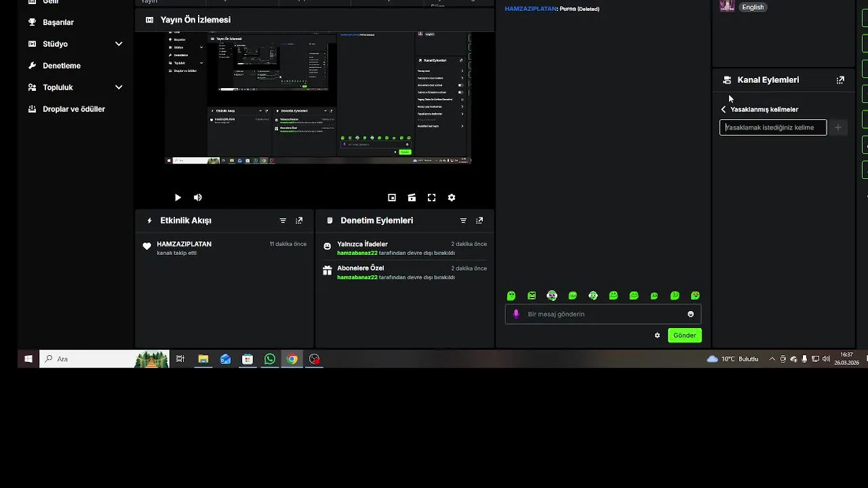Image resolution: width=868 pixels, height=488 pixels.
Task: Go back from Yasaklanmış kelimeler
Action: point(724,109)
